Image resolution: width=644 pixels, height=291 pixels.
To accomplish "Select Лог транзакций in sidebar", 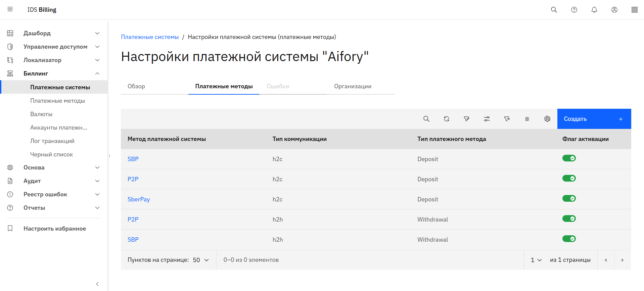I will 52,141.
